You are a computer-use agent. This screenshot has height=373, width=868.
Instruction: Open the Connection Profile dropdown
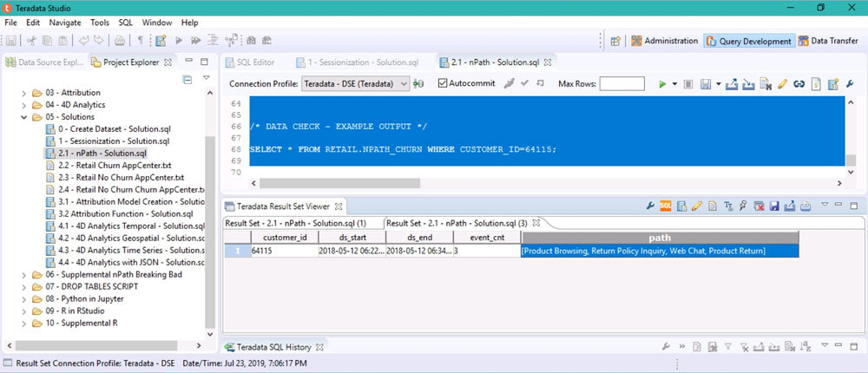402,84
